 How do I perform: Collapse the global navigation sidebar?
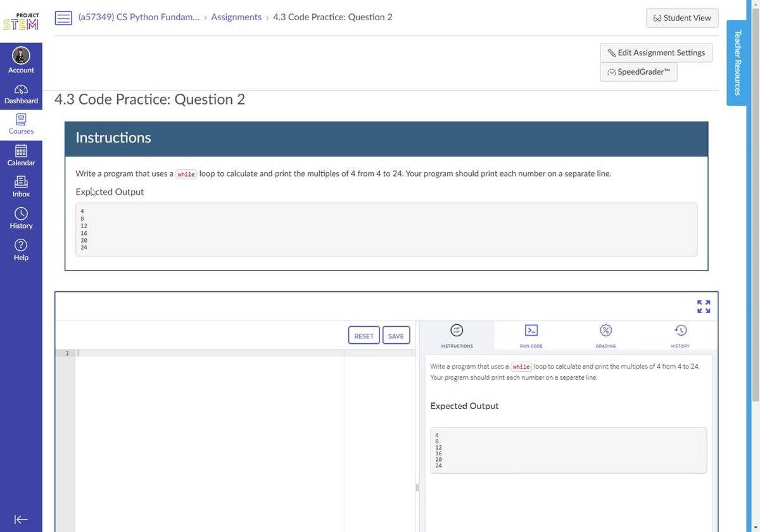pos(21,519)
